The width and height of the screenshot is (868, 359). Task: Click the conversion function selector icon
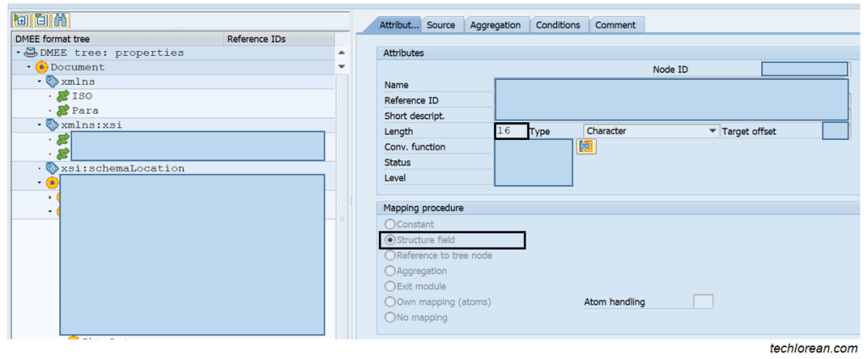[x=587, y=147]
